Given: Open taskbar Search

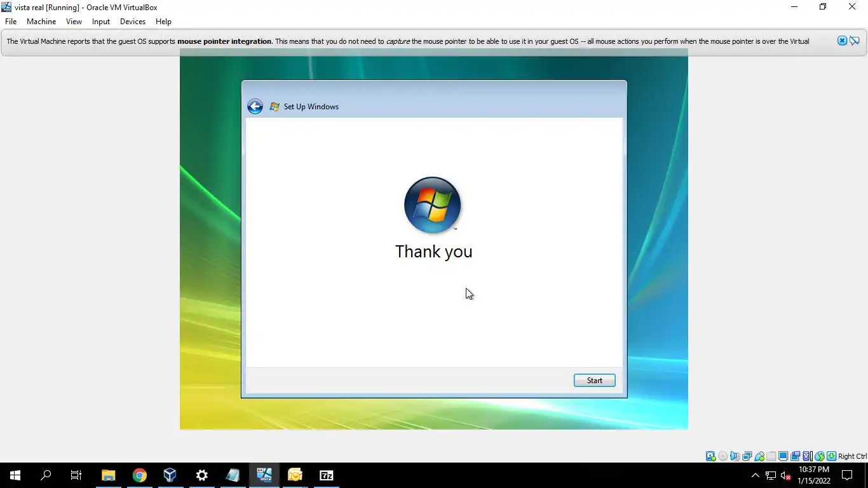Looking at the screenshot, I should 46,475.
